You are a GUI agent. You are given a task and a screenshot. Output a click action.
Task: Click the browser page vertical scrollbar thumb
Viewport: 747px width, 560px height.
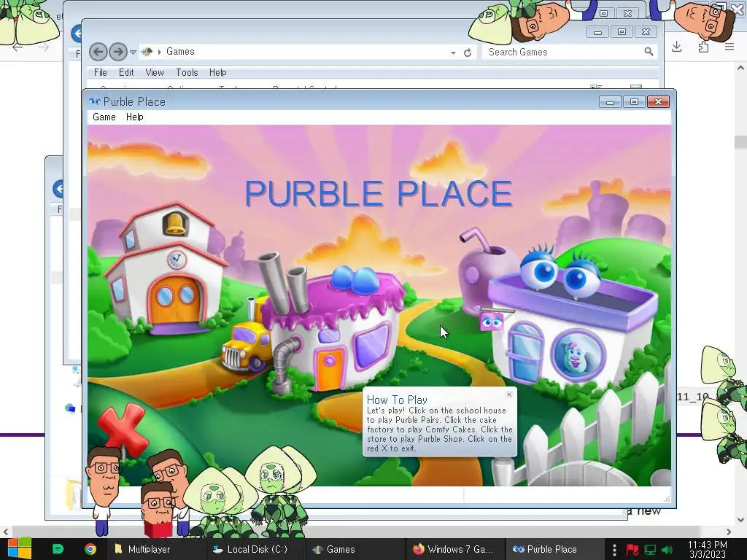[x=740, y=142]
